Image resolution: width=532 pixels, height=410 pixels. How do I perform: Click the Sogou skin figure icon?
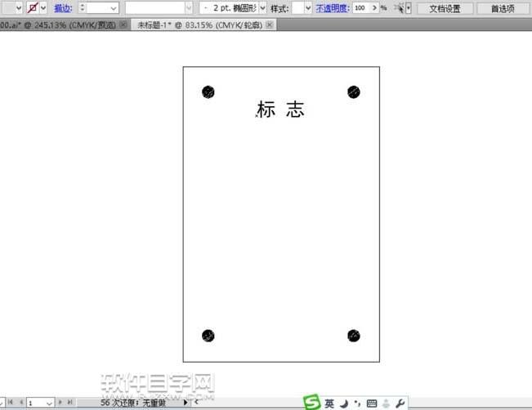(x=386, y=403)
